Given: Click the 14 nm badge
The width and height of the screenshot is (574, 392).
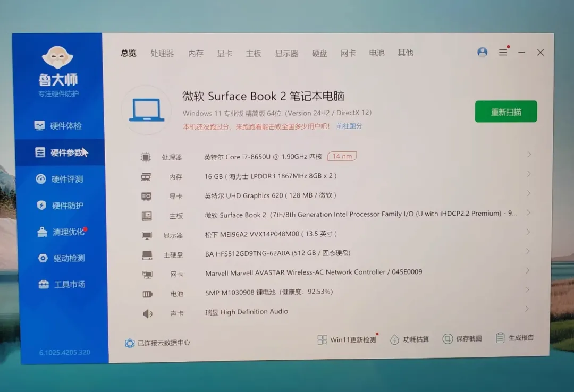Looking at the screenshot, I should [x=342, y=156].
